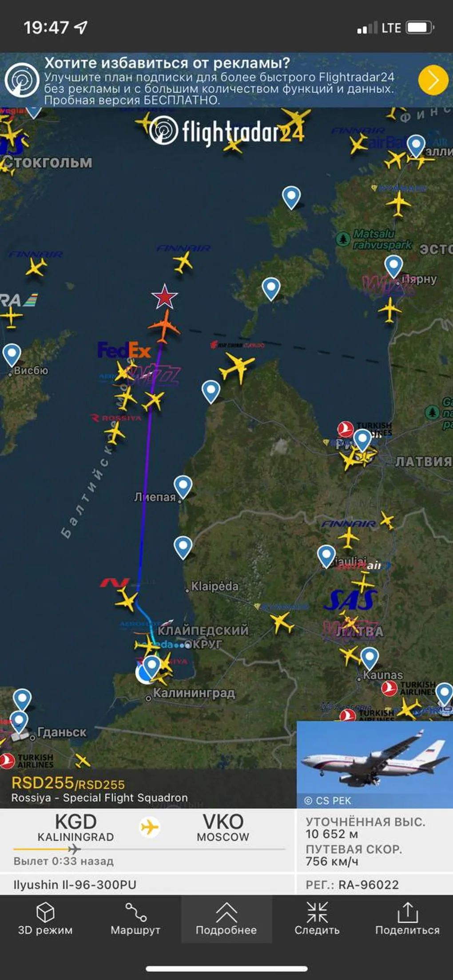Tap the RSD255 flight number header
The height and width of the screenshot is (980, 453).
point(68,783)
